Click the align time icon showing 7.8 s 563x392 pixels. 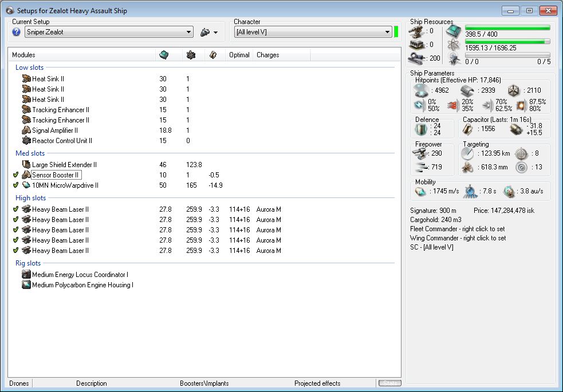(470, 191)
